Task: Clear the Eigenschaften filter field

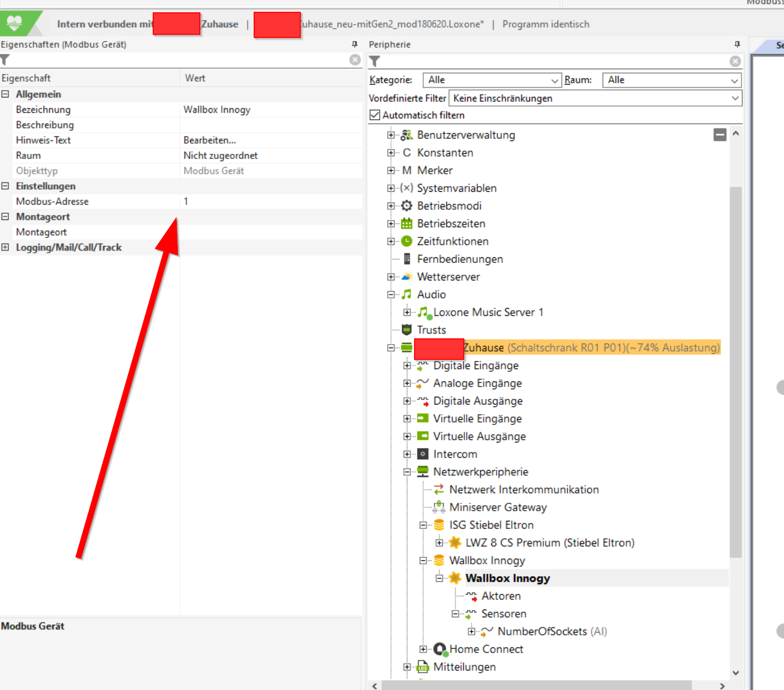Action: 355,60
